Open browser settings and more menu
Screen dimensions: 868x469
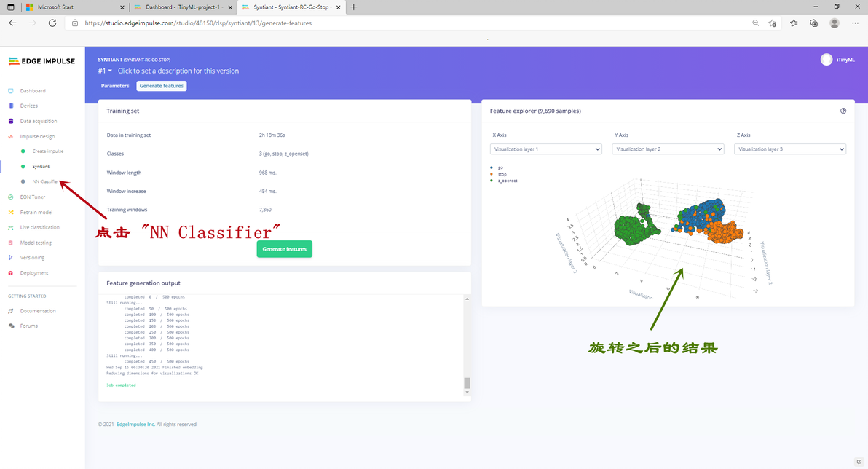[x=856, y=23]
